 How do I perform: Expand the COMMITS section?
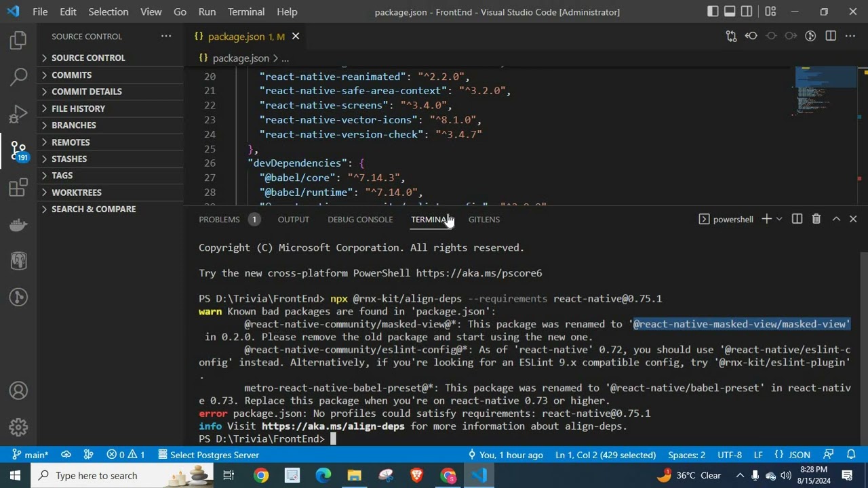pos(110,75)
